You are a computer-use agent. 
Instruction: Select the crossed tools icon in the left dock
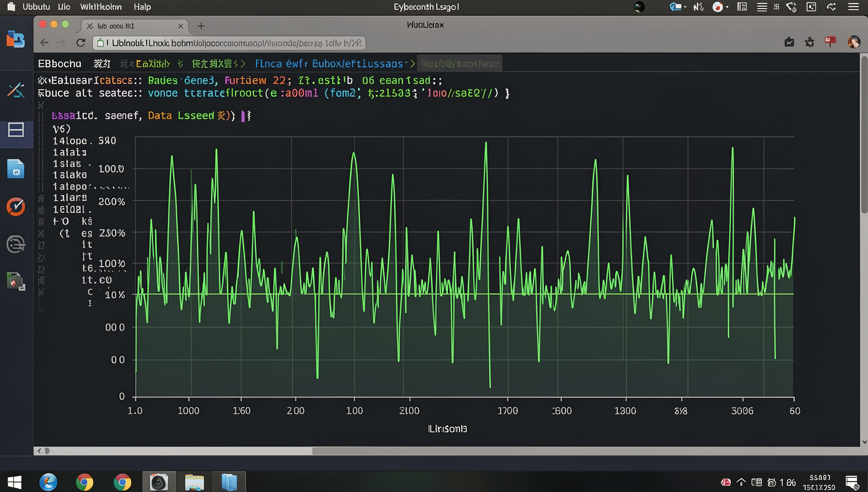(16, 90)
